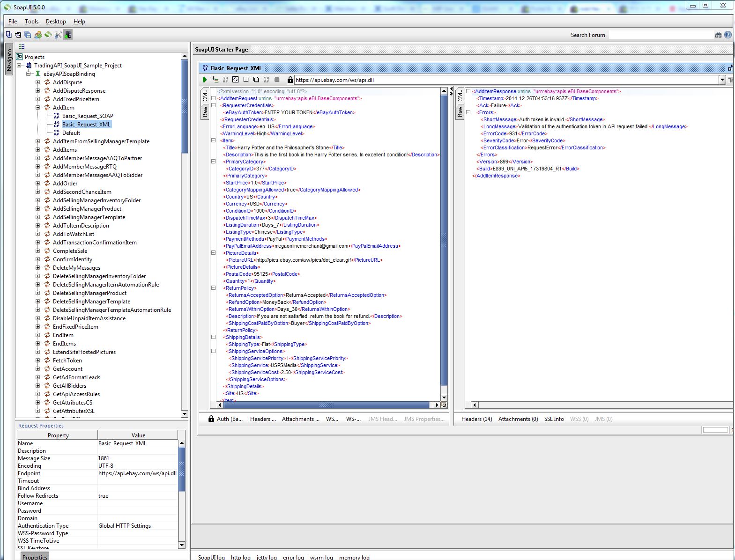This screenshot has height=560, width=735.
Task: Open the Help menu
Action: [79, 22]
